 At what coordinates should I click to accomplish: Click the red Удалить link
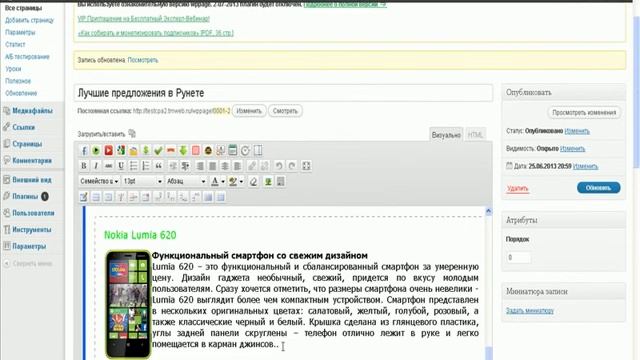518,188
